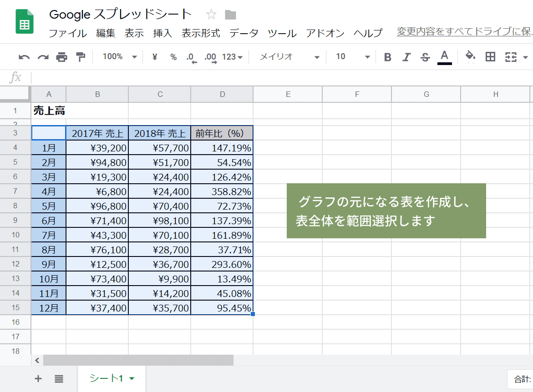533x392 pixels.
Task: Open the 挿入 menu
Action: click(x=162, y=33)
